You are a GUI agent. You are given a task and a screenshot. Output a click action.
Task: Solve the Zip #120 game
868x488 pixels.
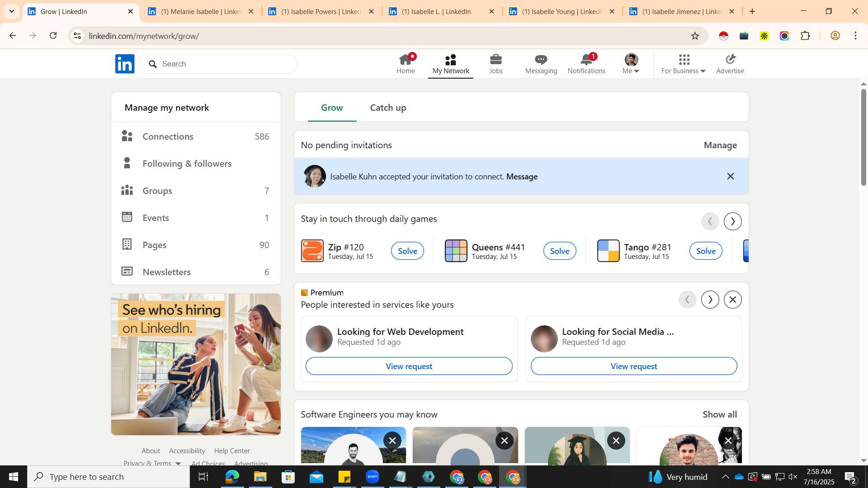[x=407, y=251]
